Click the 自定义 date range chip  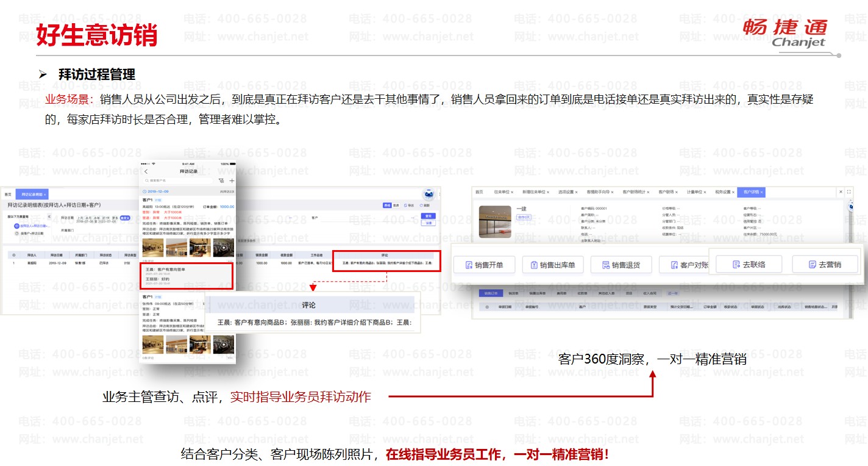click(125, 218)
